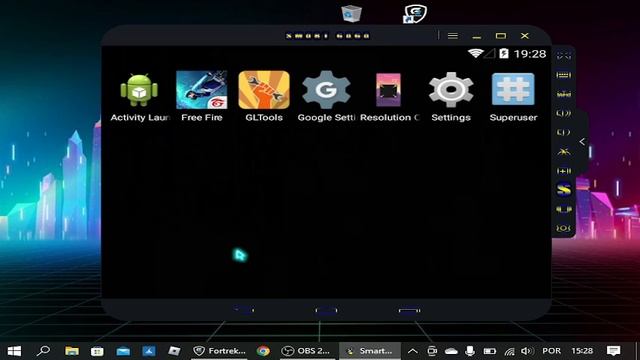Expand hidden system tray icons

pyautogui.click(x=413, y=351)
